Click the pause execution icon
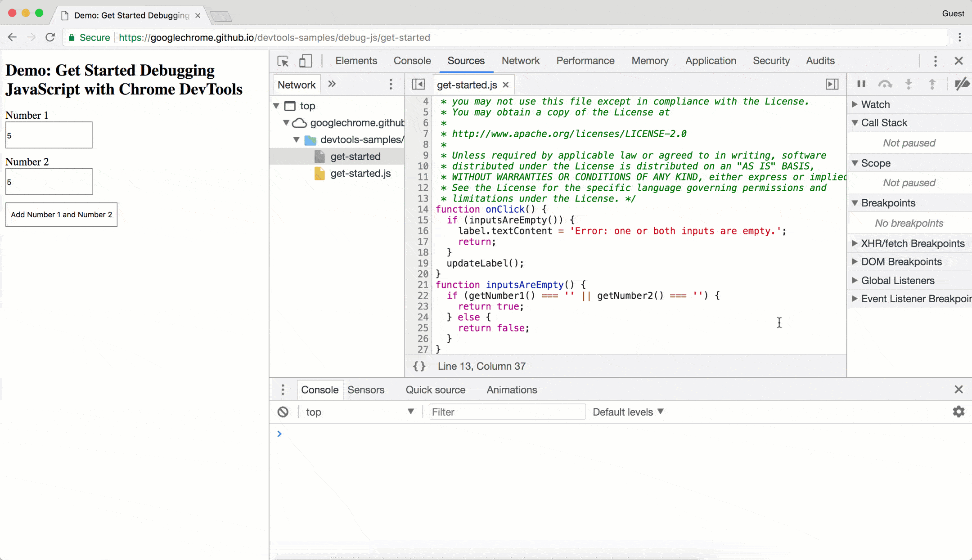This screenshot has width=972, height=560. click(x=861, y=84)
